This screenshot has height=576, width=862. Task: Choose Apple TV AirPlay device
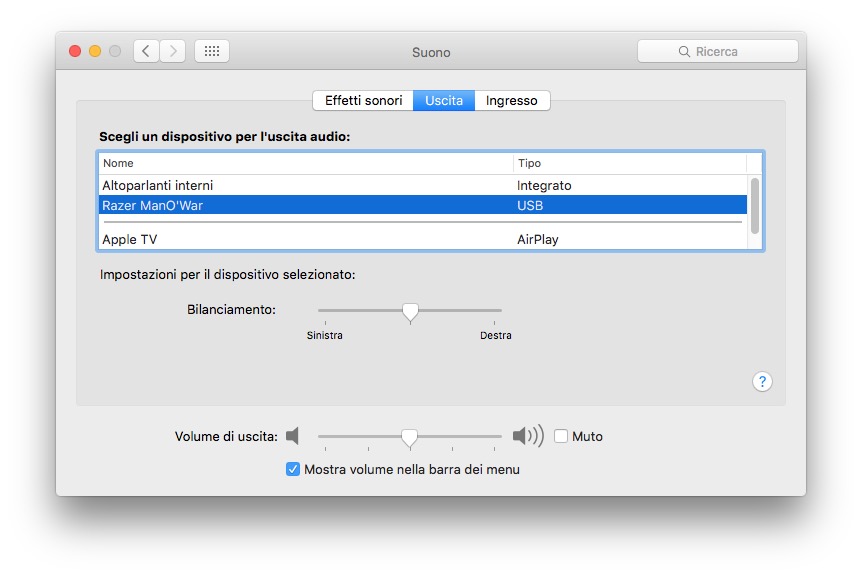pos(130,240)
